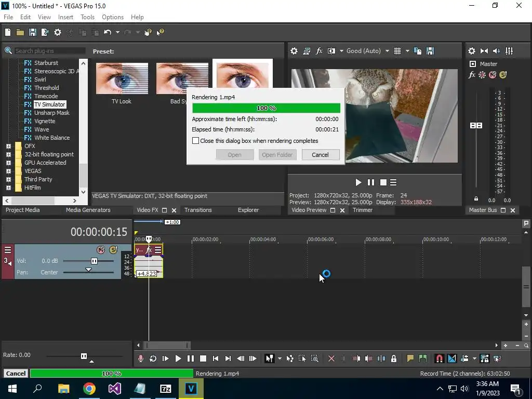
Task: Open Chrome from the Windows taskbar
Action: pos(89,389)
